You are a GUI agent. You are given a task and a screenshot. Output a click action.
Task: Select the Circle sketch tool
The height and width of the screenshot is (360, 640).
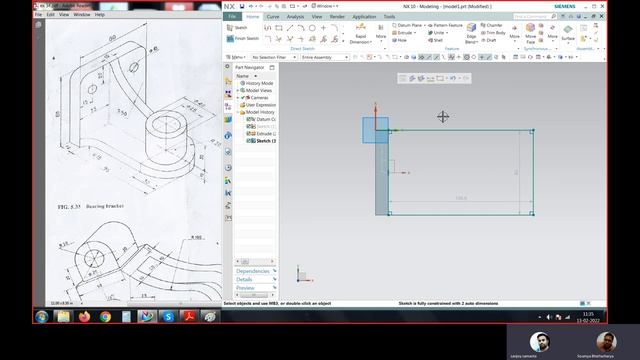312,28
